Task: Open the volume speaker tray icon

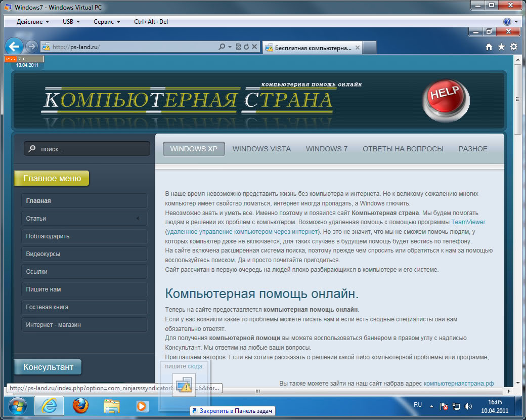Action: (x=468, y=406)
